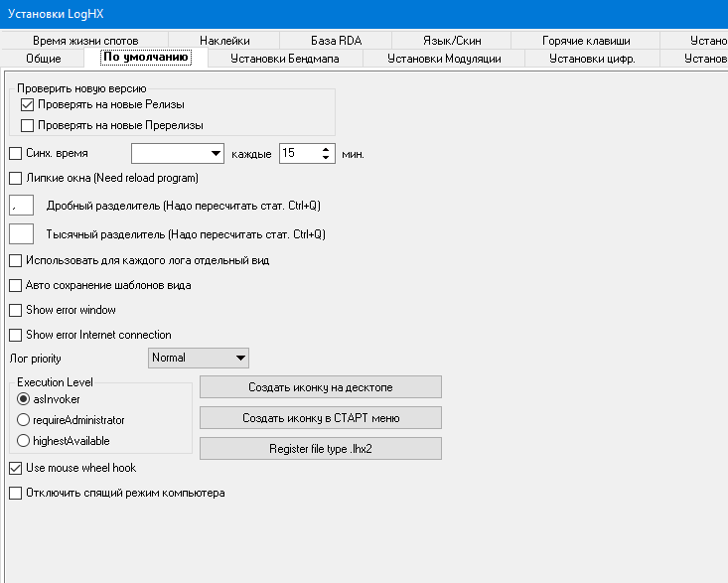Click the Дробный разделитель input box
The height and width of the screenshot is (583, 728).
[22, 206]
